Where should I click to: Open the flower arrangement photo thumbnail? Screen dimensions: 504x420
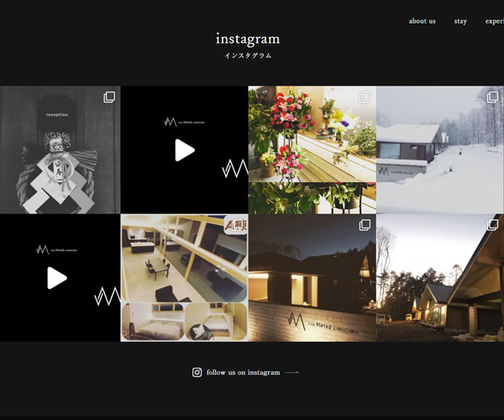click(x=312, y=151)
